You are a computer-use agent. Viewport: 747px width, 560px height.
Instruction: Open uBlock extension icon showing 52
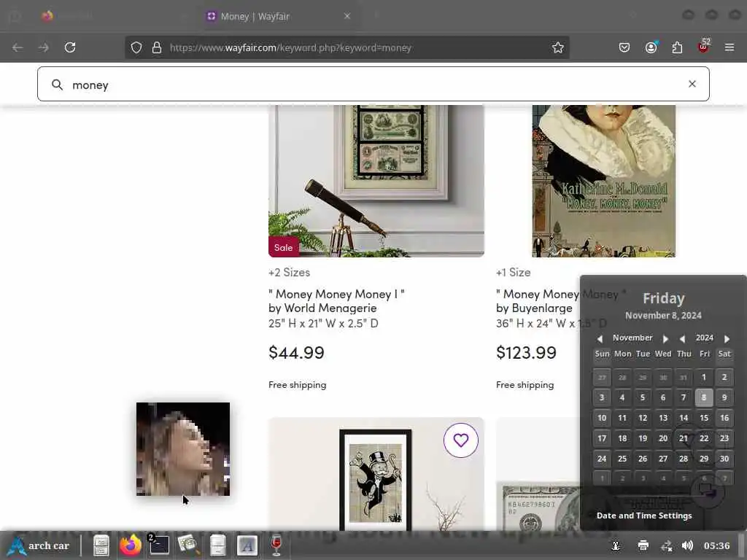(x=704, y=47)
